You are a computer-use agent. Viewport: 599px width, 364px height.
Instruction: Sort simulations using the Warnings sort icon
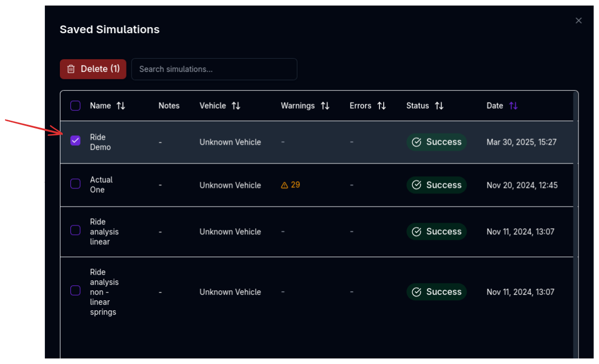tap(324, 105)
